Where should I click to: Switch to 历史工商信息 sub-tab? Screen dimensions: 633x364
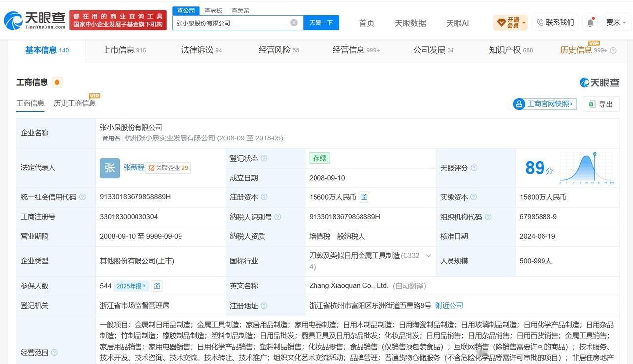click(x=75, y=103)
